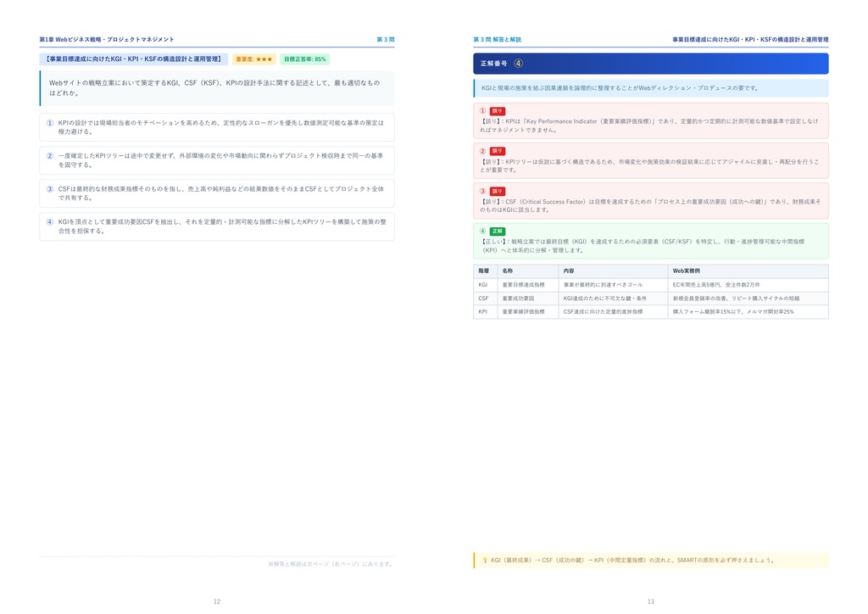This screenshot has width=868, height=614.
Task: Click the lightbulb icon in the yellow tip bar
Action: point(485,561)
